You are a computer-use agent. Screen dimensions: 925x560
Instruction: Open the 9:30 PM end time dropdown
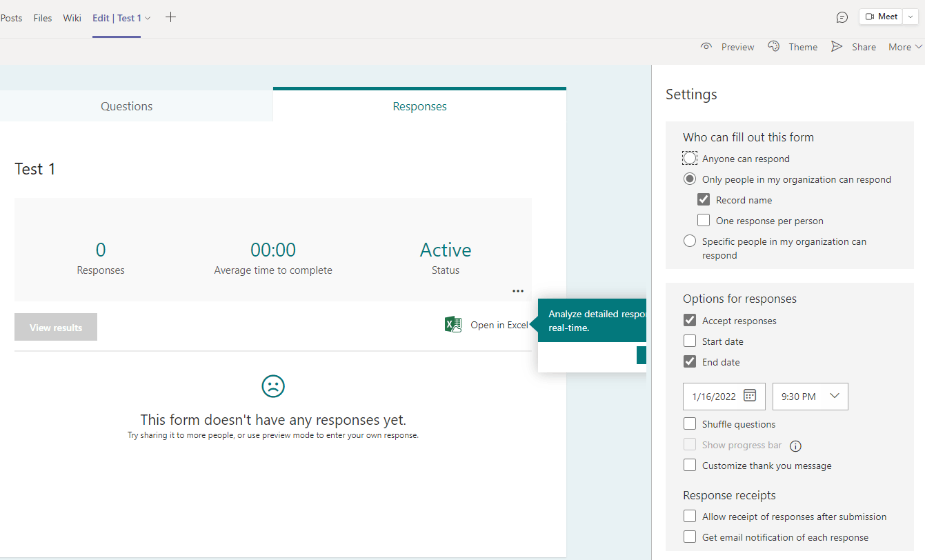[x=810, y=397]
